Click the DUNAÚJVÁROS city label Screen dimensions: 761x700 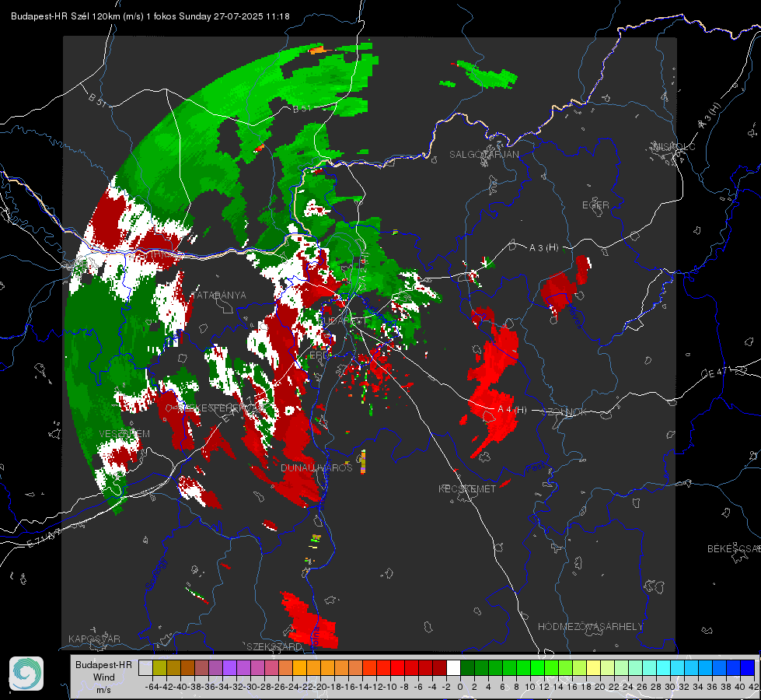(x=316, y=467)
